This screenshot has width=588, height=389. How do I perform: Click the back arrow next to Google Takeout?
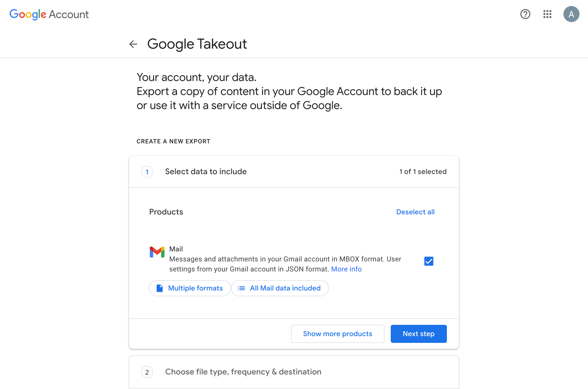[x=133, y=44]
